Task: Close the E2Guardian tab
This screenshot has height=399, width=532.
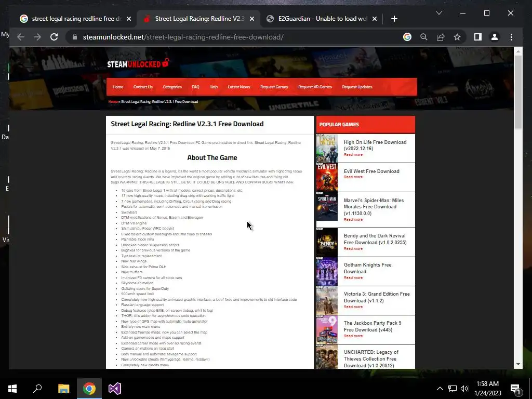Action: [374, 19]
